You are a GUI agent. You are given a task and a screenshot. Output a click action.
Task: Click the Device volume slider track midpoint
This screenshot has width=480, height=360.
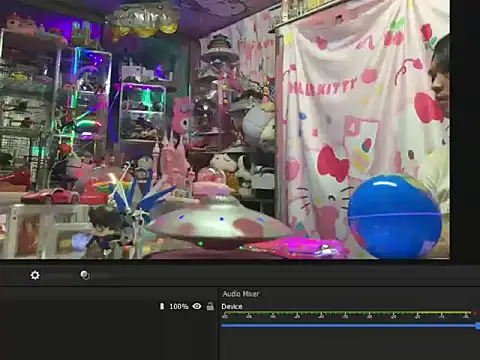(349, 326)
